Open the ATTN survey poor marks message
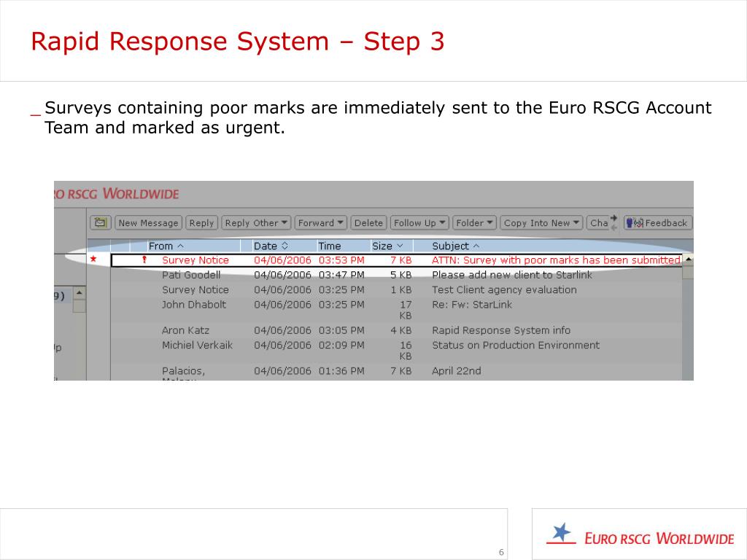747x560 pixels. click(x=556, y=260)
